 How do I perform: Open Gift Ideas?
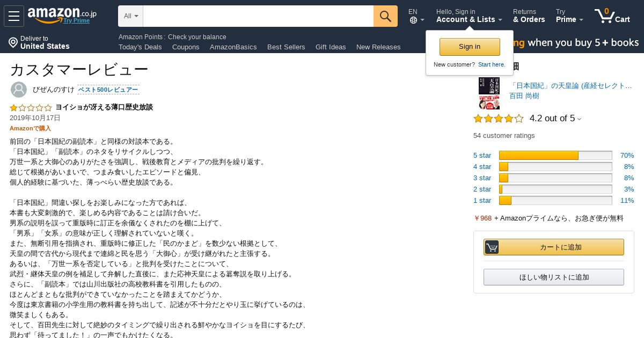pos(331,47)
